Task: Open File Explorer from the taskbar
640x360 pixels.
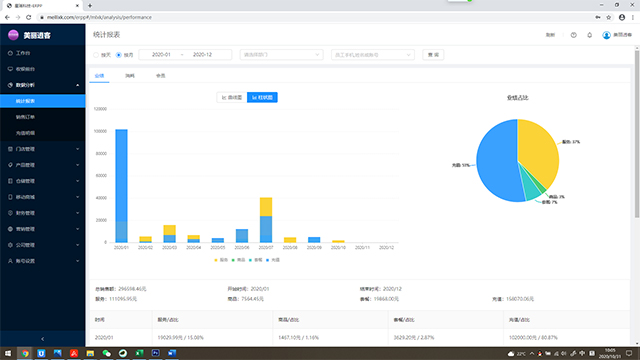Action: click(x=90, y=353)
